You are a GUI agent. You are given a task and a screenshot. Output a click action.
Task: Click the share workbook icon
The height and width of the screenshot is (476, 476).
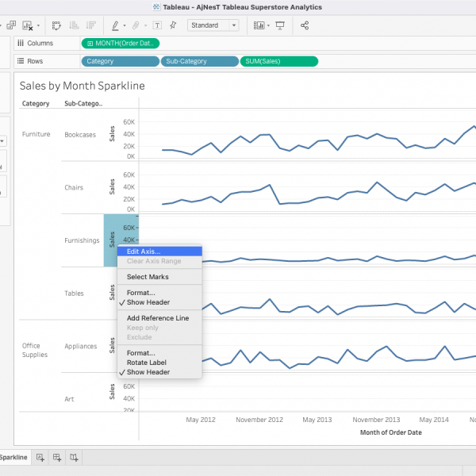[305, 25]
